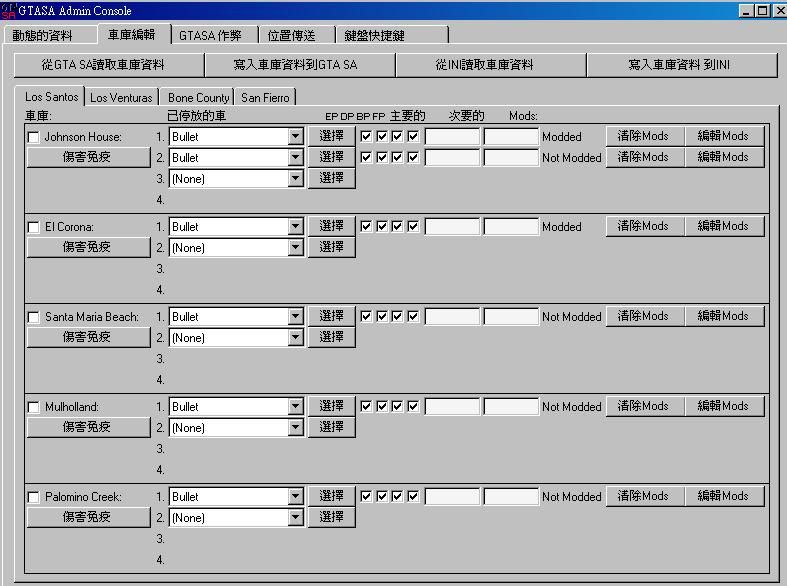787x586 pixels.
Task: Toggle the Palomino Creek garage checkbox
Action: point(33,497)
